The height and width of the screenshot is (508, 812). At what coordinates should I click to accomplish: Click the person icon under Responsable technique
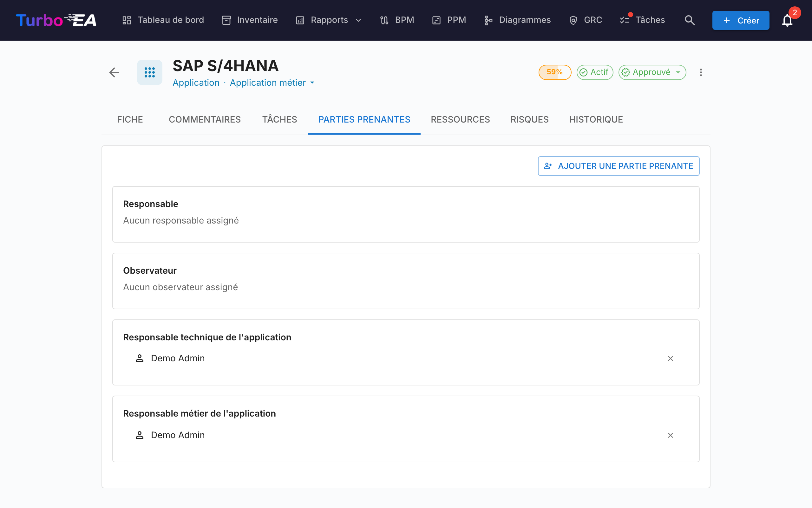[140, 358]
